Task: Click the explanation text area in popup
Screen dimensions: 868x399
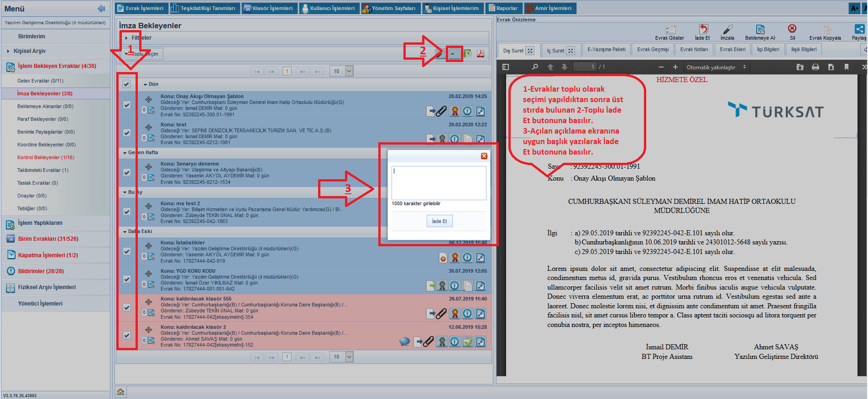Action: 439,183
